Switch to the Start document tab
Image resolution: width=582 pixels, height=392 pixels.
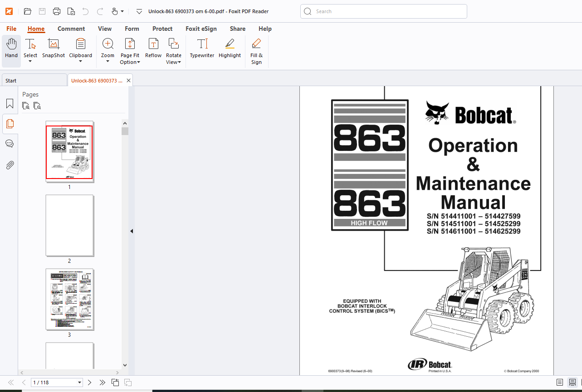coord(34,80)
